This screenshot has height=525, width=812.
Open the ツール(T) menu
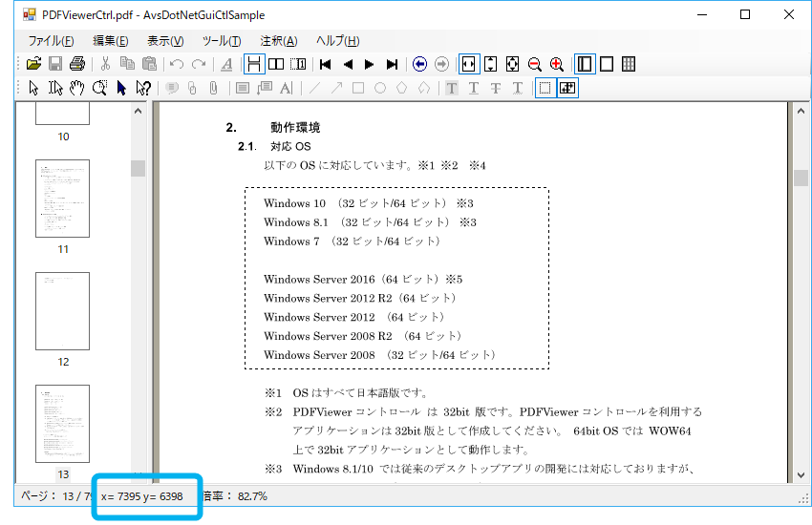222,40
